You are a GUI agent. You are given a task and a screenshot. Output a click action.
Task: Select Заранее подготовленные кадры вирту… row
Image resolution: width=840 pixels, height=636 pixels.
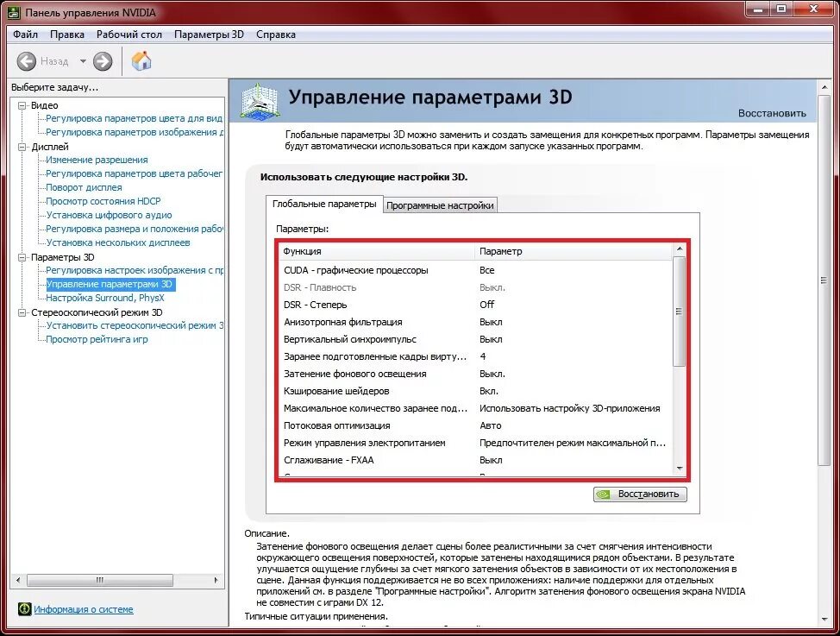(x=475, y=356)
